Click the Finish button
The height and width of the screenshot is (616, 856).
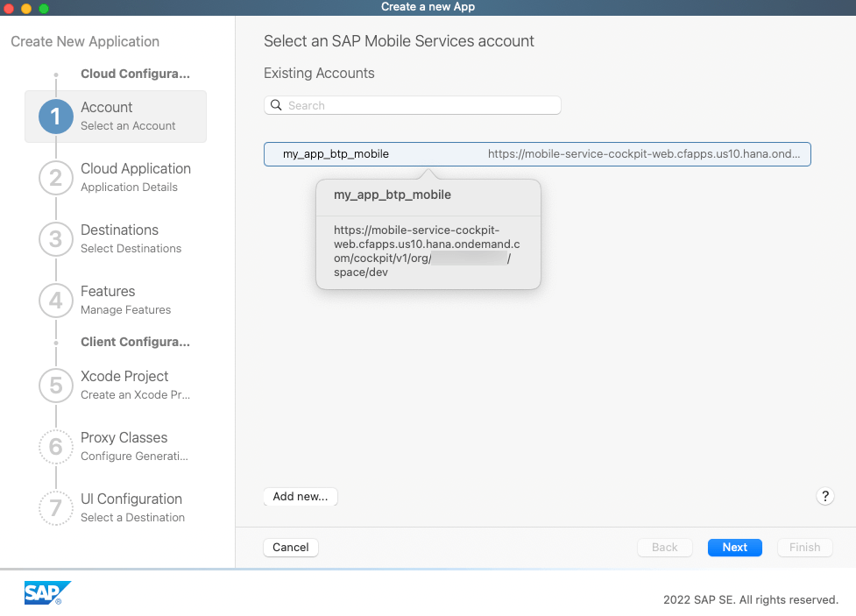(804, 547)
